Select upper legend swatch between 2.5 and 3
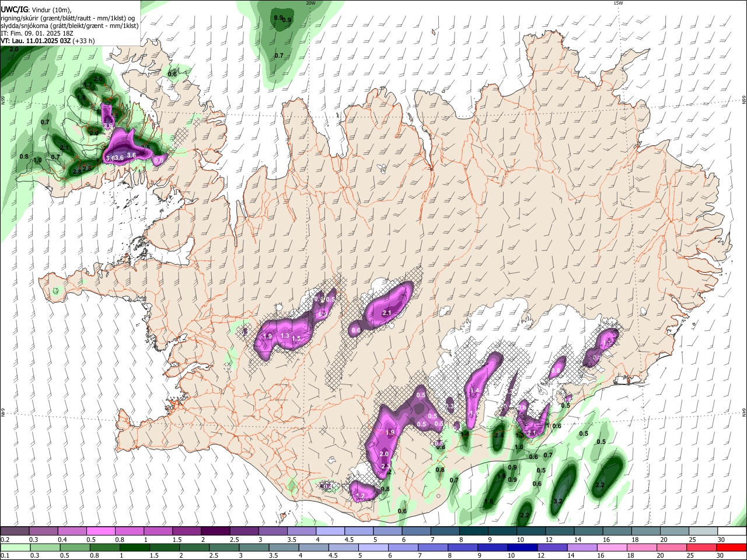 243,531
